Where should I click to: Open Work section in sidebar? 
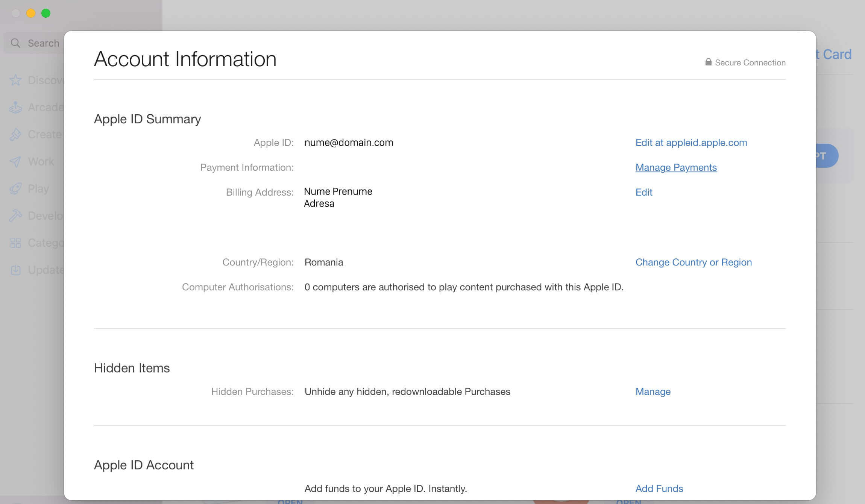[x=40, y=161]
